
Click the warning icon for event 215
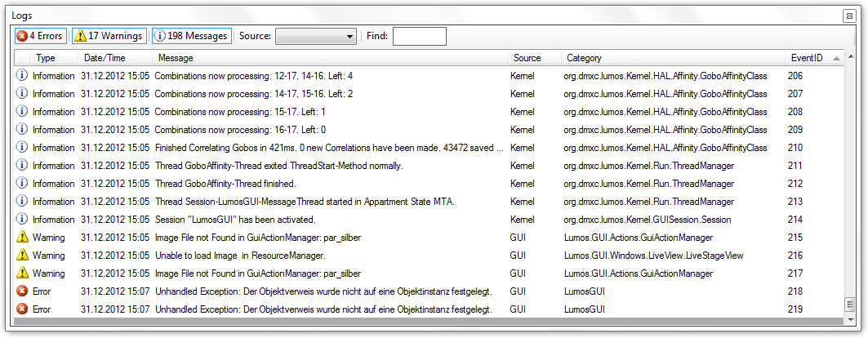point(22,238)
